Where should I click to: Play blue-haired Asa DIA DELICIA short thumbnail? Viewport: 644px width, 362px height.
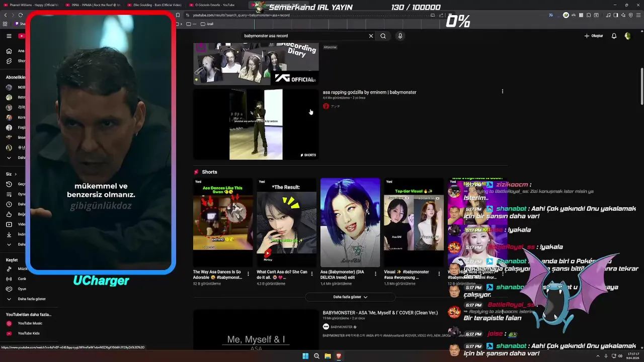pyautogui.click(x=350, y=222)
